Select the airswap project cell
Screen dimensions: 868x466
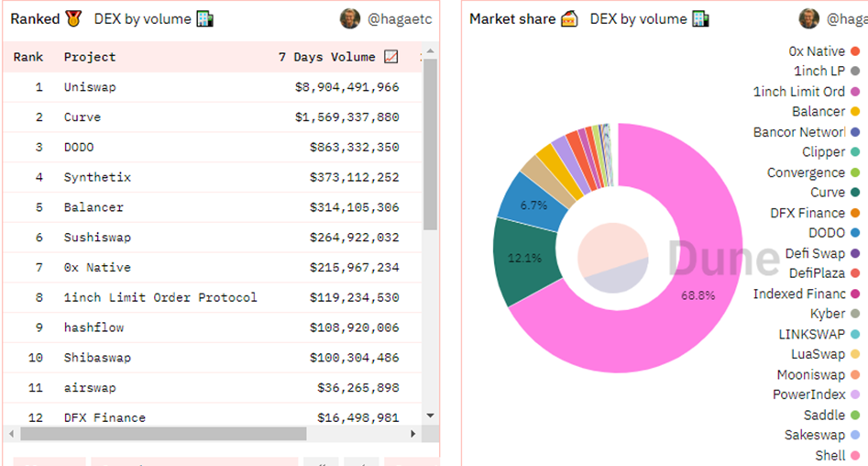[x=90, y=388]
